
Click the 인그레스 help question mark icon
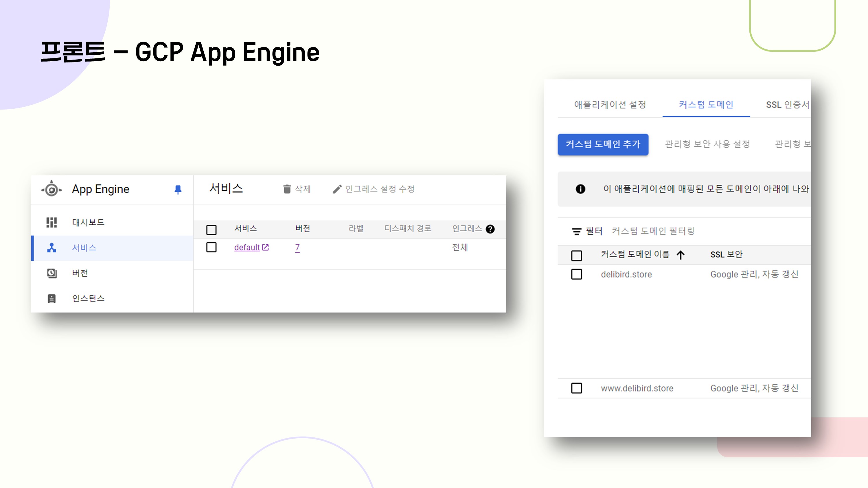[490, 229]
